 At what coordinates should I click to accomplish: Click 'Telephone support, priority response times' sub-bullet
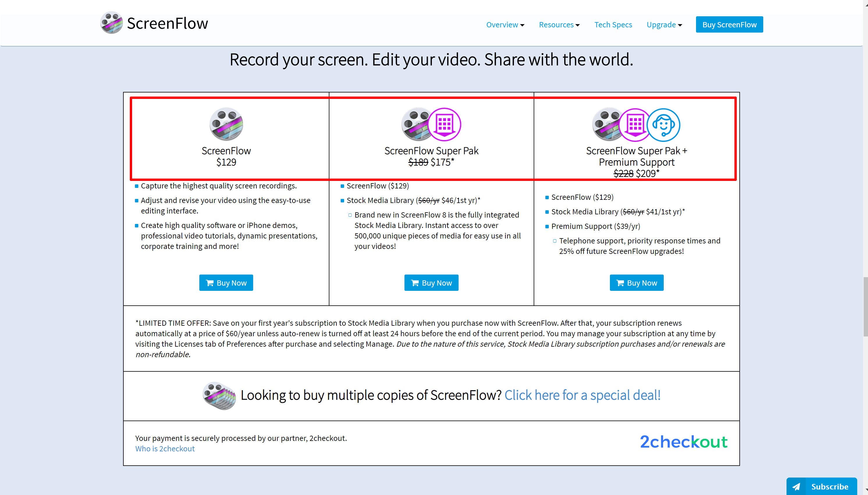[640, 246]
